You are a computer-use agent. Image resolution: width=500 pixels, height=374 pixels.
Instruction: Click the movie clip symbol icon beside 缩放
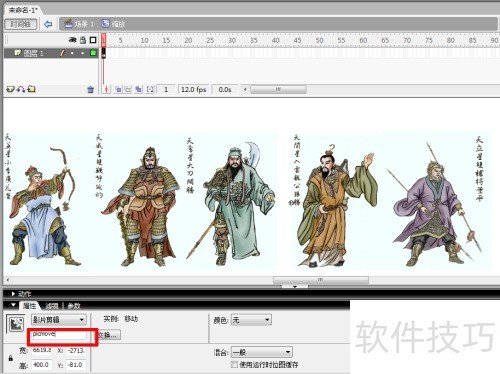(105, 23)
